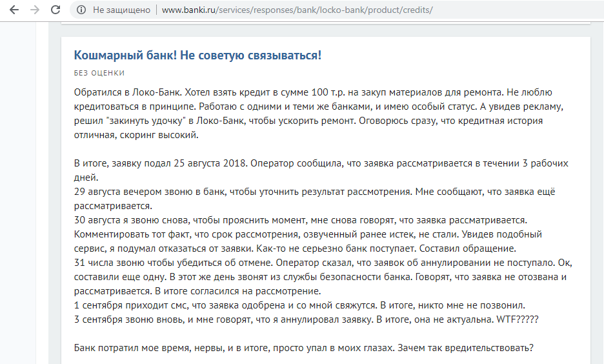This screenshot has height=364, width=604.
Task: Select the paragraph starting 'Обратился в Локо-Банк'
Action: pyautogui.click(x=319, y=114)
